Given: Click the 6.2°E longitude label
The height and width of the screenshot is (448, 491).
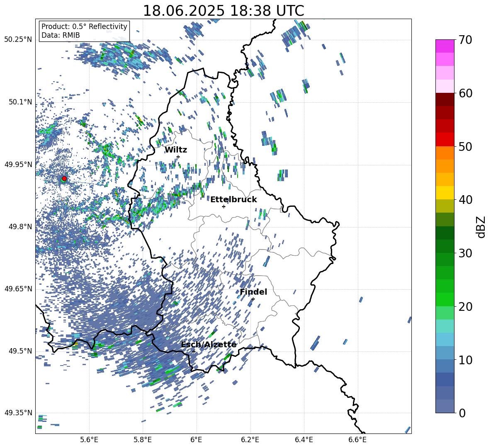Looking at the screenshot, I should pos(250,440).
